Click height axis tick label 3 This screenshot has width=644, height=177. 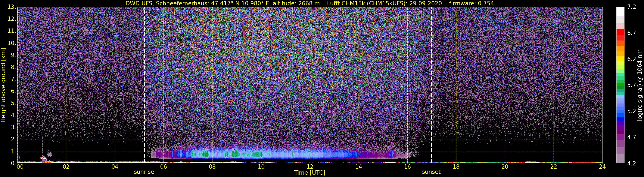click(x=13, y=127)
